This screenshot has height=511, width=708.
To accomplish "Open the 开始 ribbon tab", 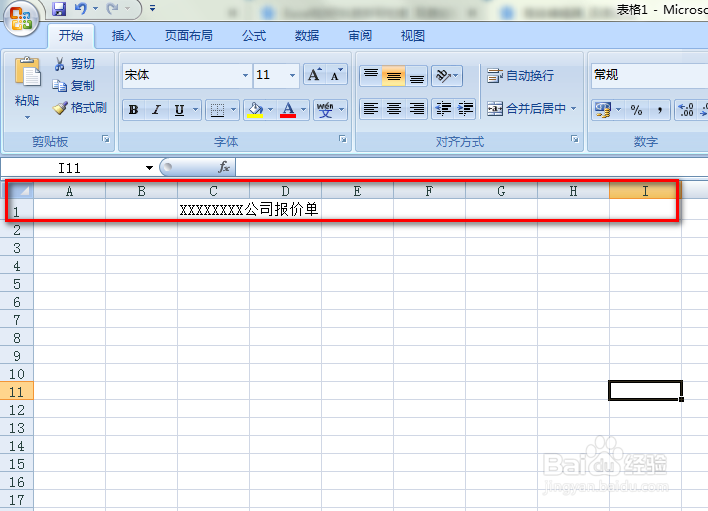I will tap(71, 36).
